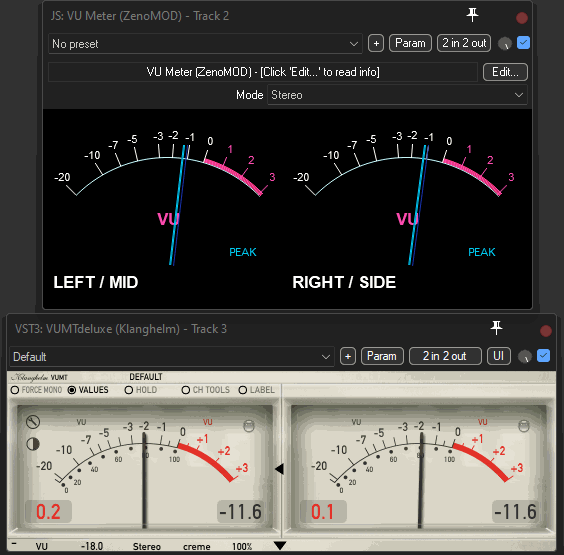
Task: Disable the VUMTdeluxe plugin bypass checkbox
Action: click(x=543, y=356)
